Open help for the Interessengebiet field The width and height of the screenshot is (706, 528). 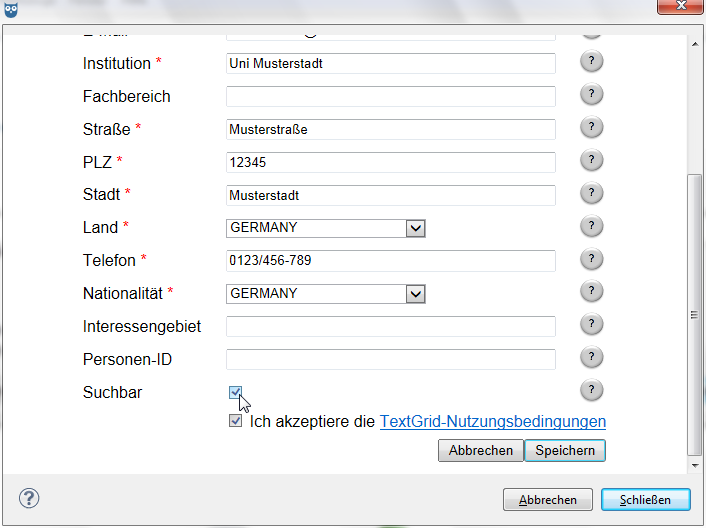click(591, 325)
